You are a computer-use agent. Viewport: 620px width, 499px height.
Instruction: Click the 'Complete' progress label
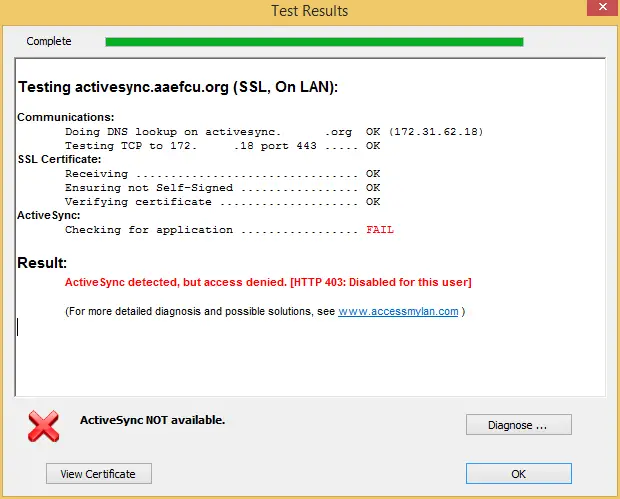click(x=49, y=41)
